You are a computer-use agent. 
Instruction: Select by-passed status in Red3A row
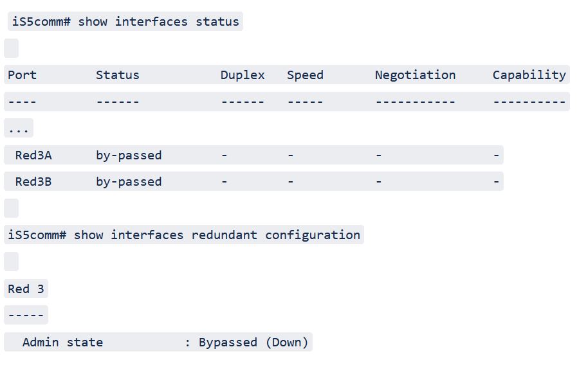[x=129, y=155]
